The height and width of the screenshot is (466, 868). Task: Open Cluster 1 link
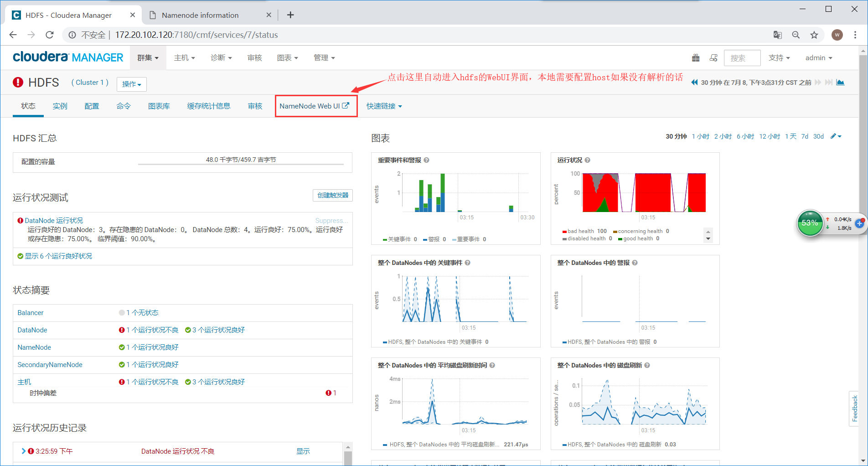90,83
